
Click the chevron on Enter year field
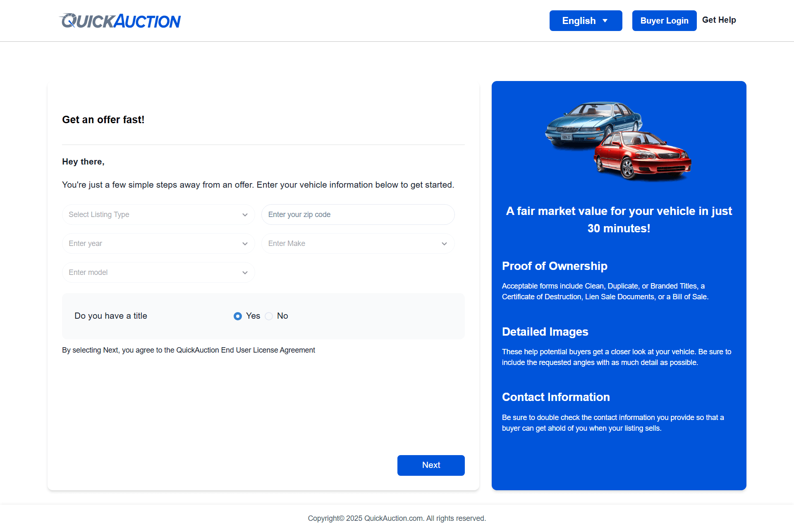click(245, 243)
